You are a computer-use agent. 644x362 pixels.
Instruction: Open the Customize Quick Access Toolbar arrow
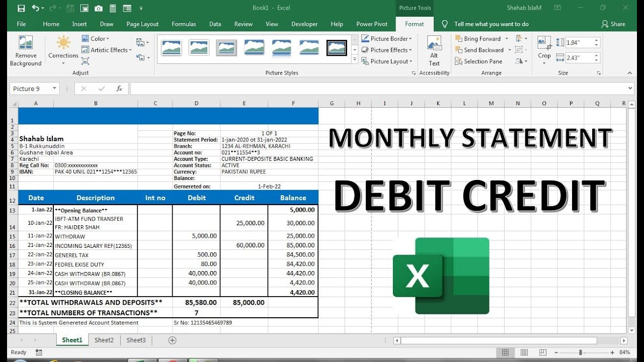141,9
